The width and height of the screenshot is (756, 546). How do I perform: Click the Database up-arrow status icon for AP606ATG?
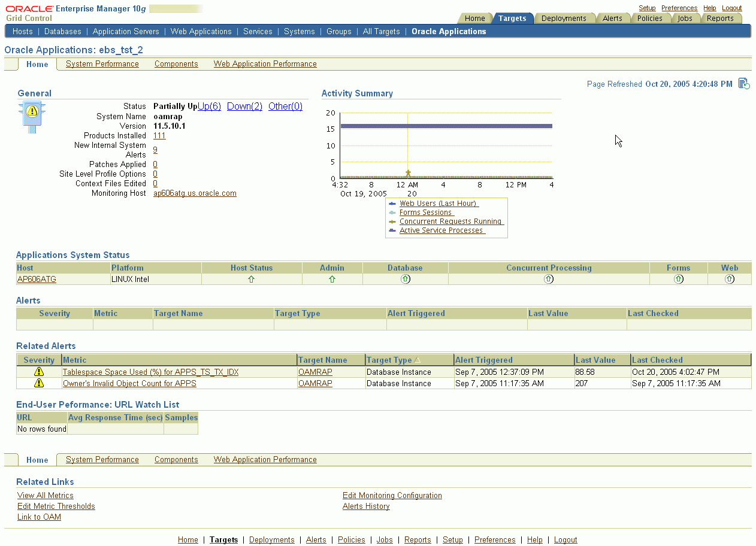tap(405, 279)
